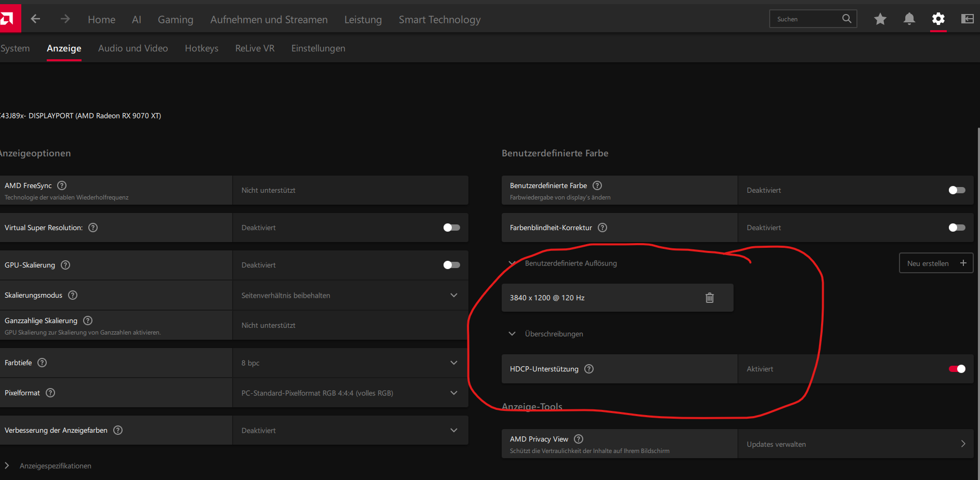Switch to Einstellungen tab
The image size is (980, 480).
[318, 48]
